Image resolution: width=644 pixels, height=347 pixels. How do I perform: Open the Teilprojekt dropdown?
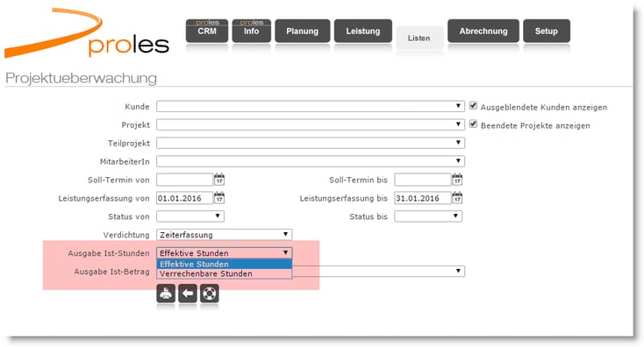(x=311, y=143)
